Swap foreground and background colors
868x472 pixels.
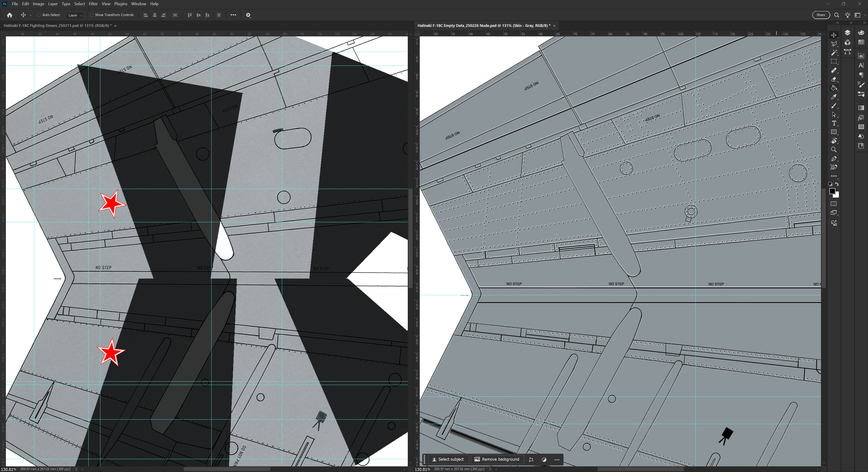click(837, 184)
